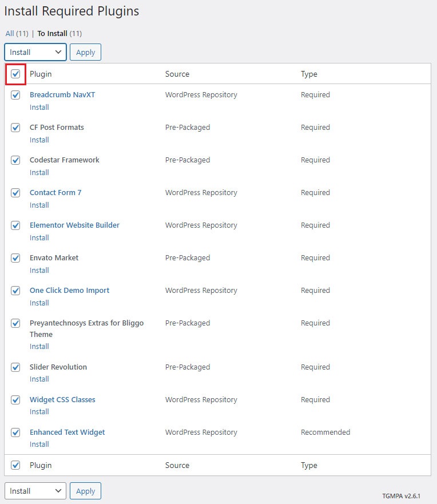The width and height of the screenshot is (437, 504).
Task: Uncheck the CF Post Formats checkbox
Action: (15, 127)
